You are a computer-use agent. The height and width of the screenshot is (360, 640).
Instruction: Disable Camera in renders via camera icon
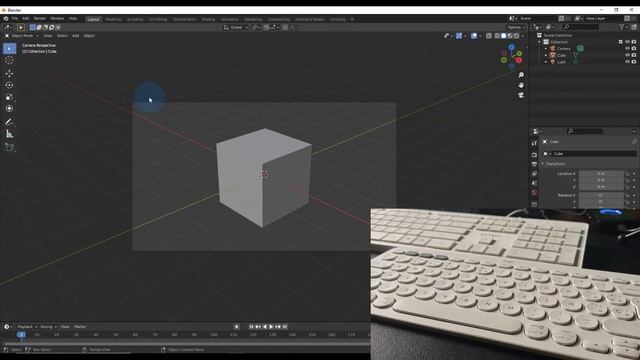click(x=634, y=49)
